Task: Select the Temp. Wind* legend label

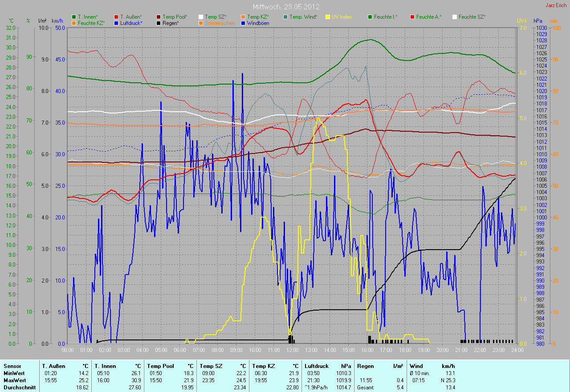Action: pyautogui.click(x=303, y=16)
